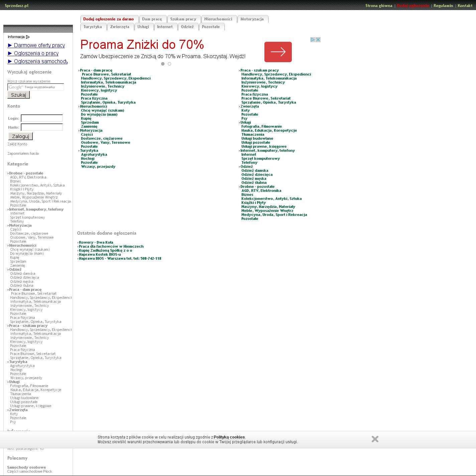Focus the Login input field
Image resolution: width=476 pixels, height=476 pixels.
click(x=42, y=118)
